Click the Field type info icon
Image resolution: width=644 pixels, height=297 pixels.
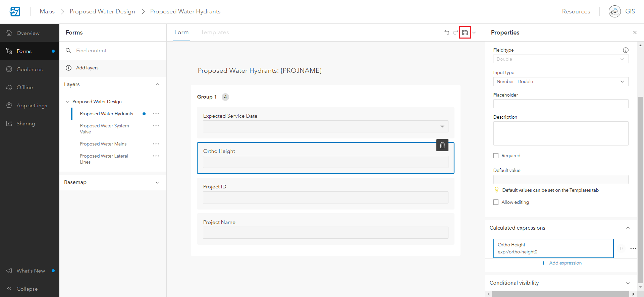pos(626,50)
